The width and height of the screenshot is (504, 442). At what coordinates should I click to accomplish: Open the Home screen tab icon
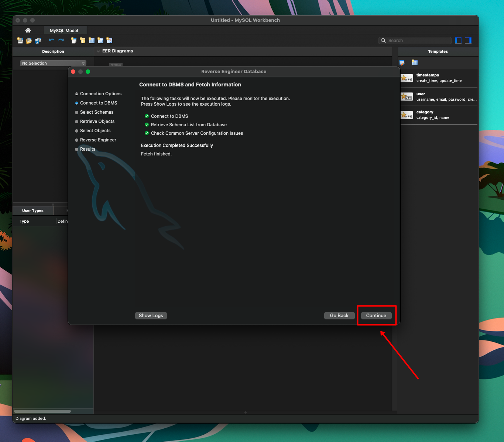point(28,30)
